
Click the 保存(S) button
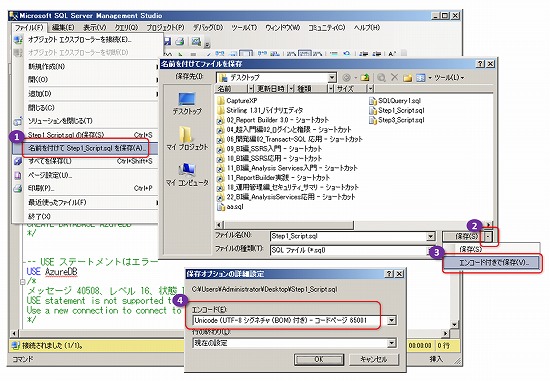(463, 237)
